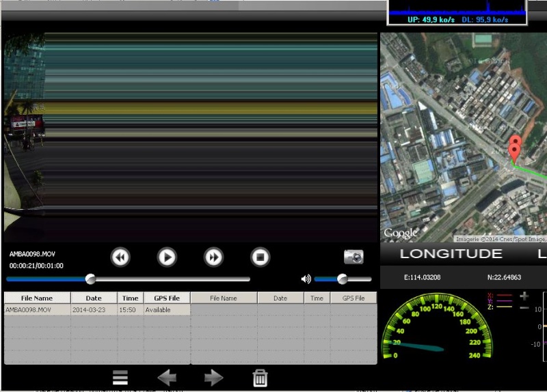Select the AMBA0098.MOV file row
This screenshot has width=547, height=392.
pos(97,310)
